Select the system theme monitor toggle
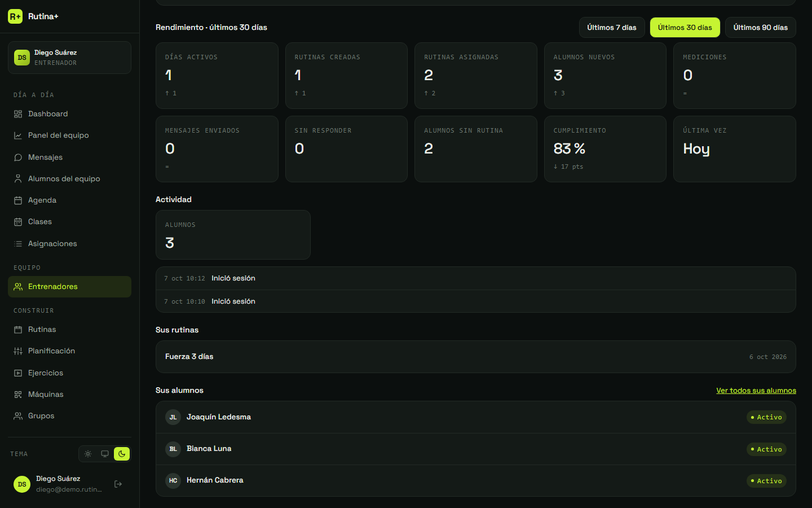 [x=105, y=454]
